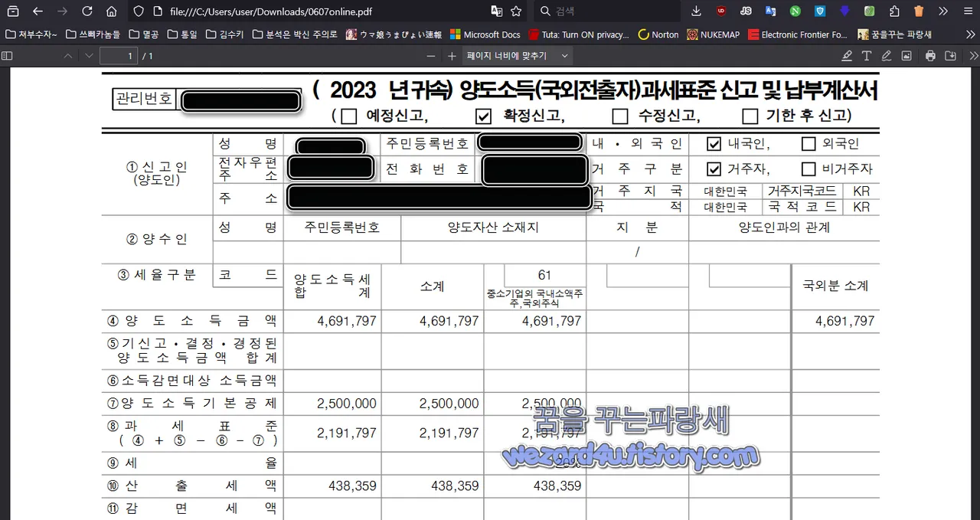Uncheck the 확정신고 checkbox
The image size is (980, 520).
(484, 116)
